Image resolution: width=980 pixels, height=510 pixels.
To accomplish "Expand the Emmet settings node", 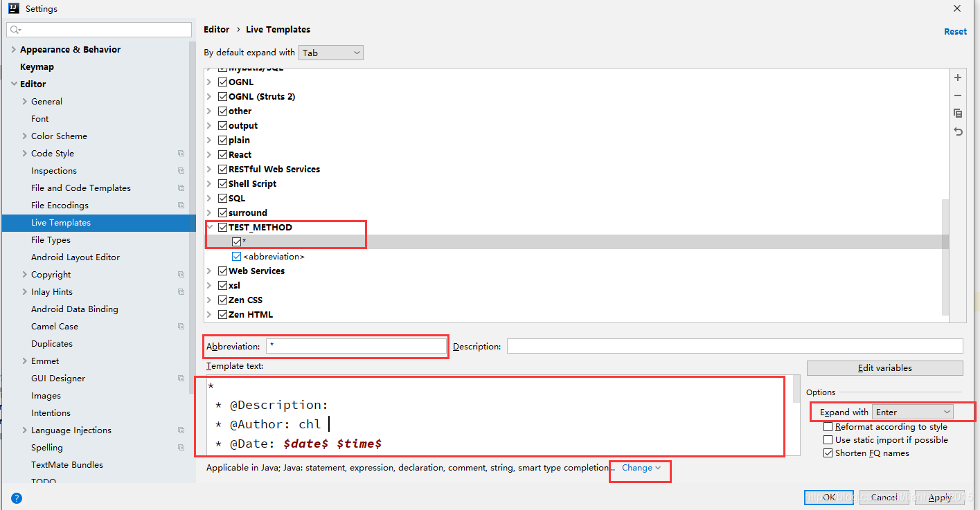I will coord(25,361).
